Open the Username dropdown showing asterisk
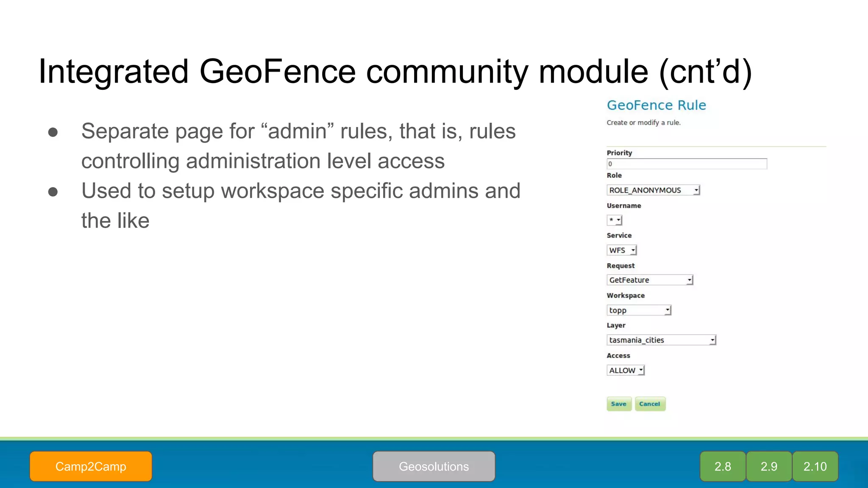This screenshot has width=868, height=488. pos(614,220)
